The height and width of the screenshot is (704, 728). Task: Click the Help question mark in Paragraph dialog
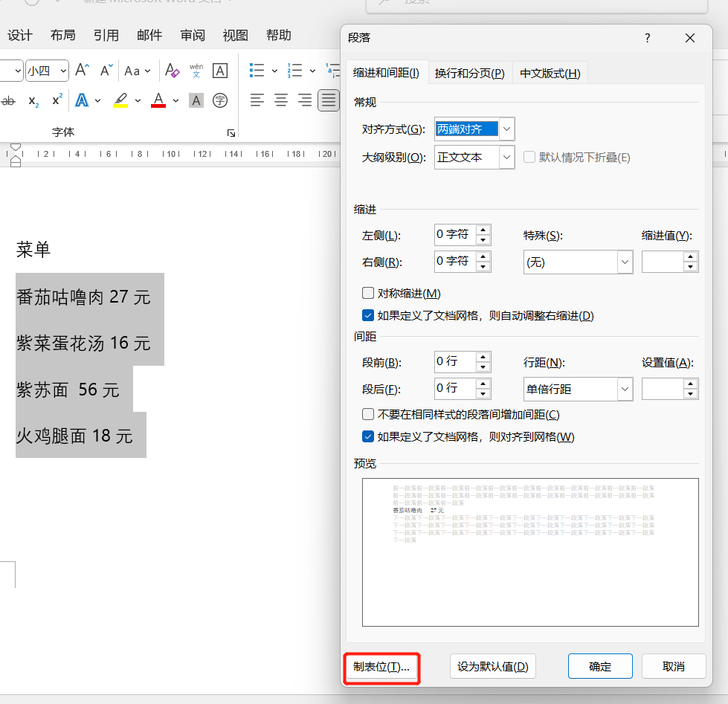tap(647, 38)
